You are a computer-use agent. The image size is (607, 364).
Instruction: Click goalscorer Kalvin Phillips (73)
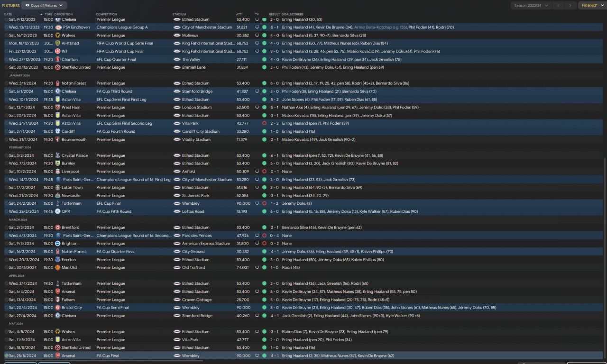click(x=376, y=252)
